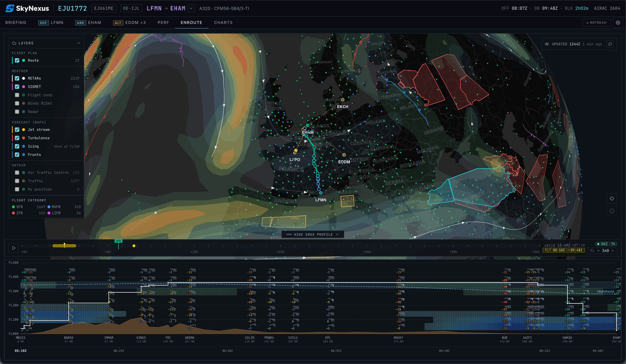Click the lower target icon at the map's right edge

coord(612,211)
